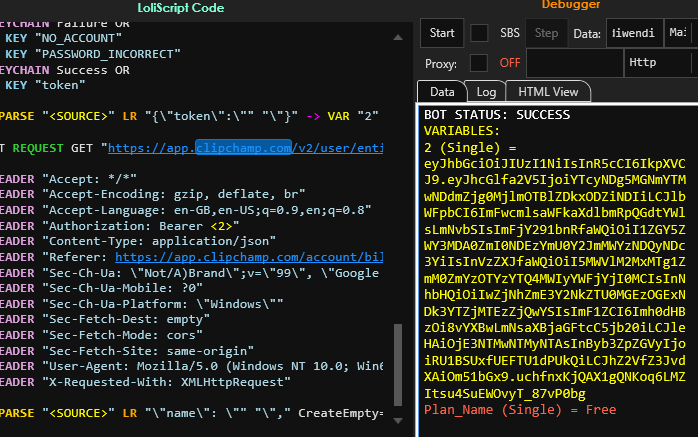Image resolution: width=698 pixels, height=437 pixels.
Task: Click the "Sec-Fetch-Dest: empty" header line
Action: click(x=105, y=319)
